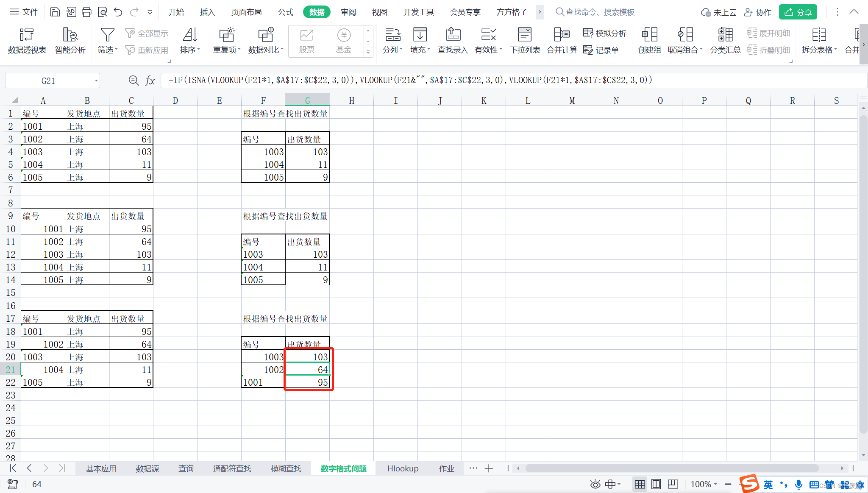This screenshot has width=868, height=493.
Task: Click the Sogou input method S icon
Action: coord(749,484)
